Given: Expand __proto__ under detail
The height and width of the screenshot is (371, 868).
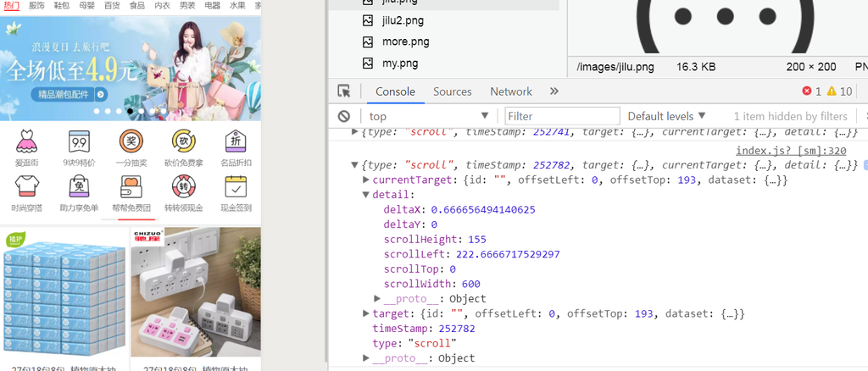Looking at the screenshot, I should 377,298.
